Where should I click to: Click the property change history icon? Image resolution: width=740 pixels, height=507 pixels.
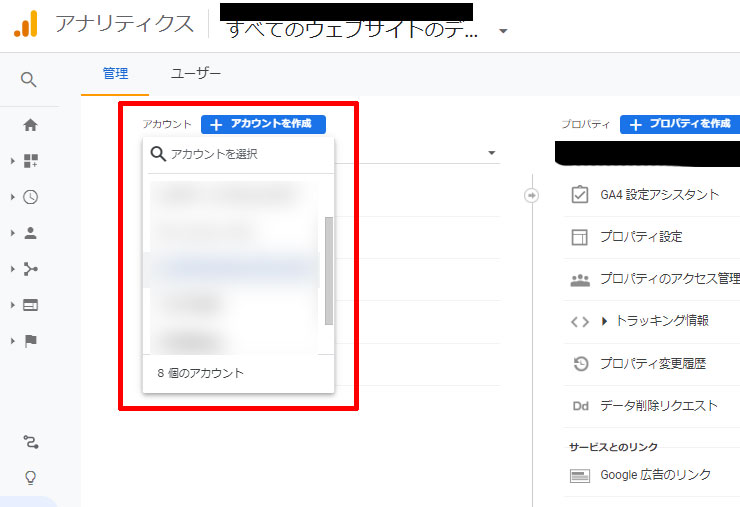coord(580,363)
